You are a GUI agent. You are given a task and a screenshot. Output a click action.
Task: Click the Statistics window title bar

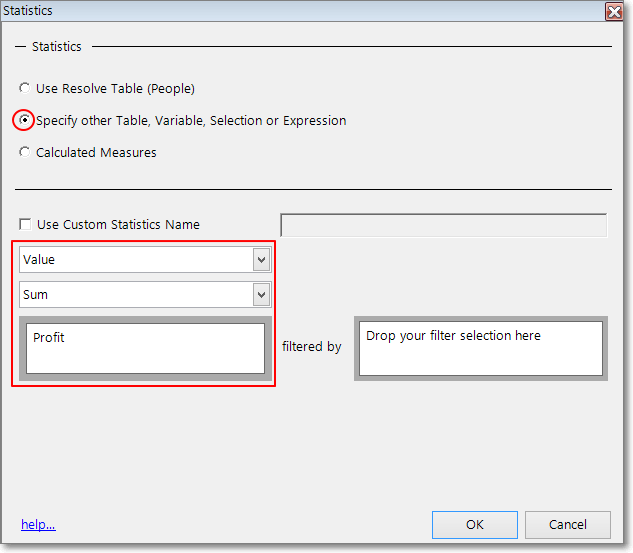300,11
